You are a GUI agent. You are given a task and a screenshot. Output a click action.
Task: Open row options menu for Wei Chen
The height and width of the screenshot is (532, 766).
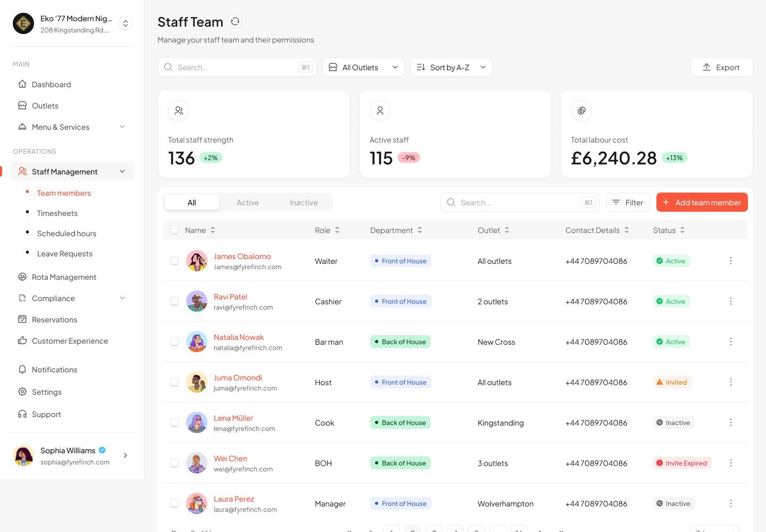731,463
